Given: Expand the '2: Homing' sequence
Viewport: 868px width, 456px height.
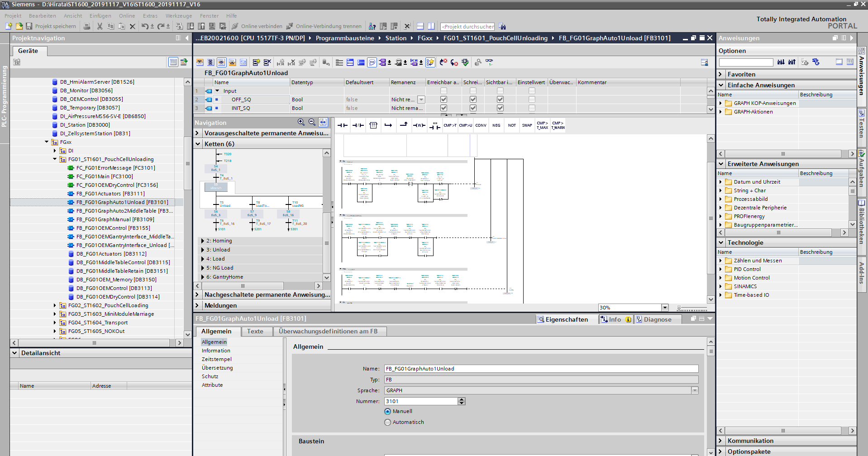Looking at the screenshot, I should (x=203, y=241).
